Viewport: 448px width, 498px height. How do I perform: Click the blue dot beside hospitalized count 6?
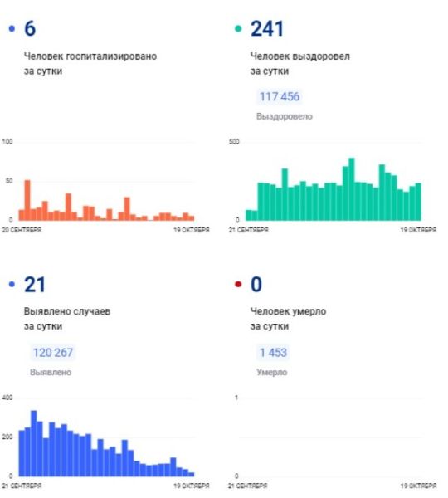click(x=12, y=29)
